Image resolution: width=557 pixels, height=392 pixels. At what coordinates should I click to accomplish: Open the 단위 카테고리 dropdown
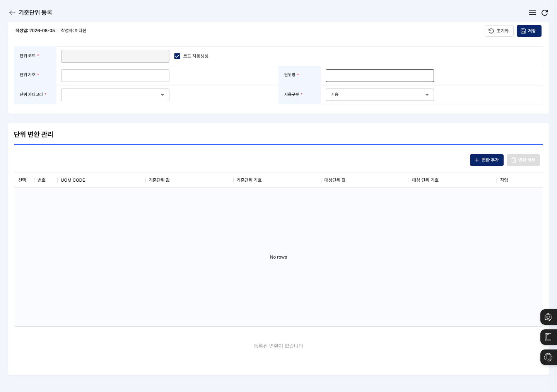(115, 95)
